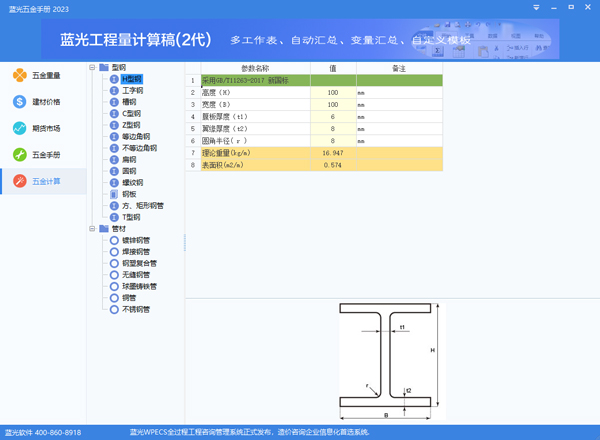Collapse the 管材 tree folder
This screenshot has height=440, width=600.
(92, 229)
